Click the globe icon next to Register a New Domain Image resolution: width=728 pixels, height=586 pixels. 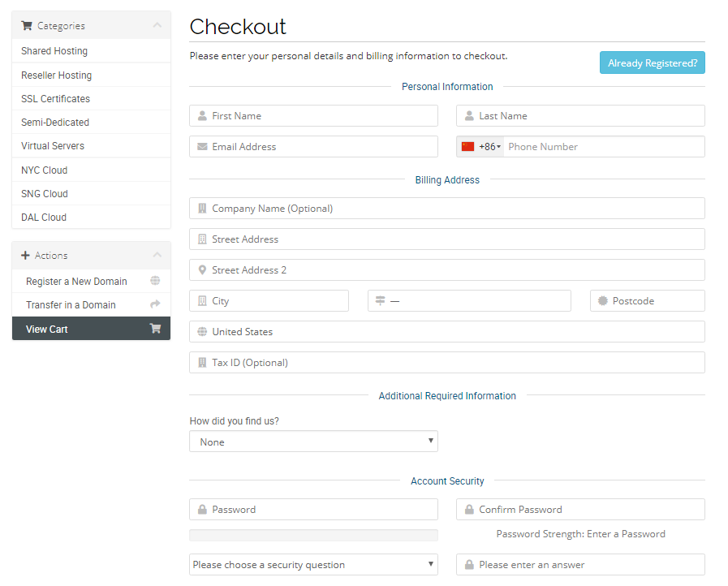pos(155,281)
